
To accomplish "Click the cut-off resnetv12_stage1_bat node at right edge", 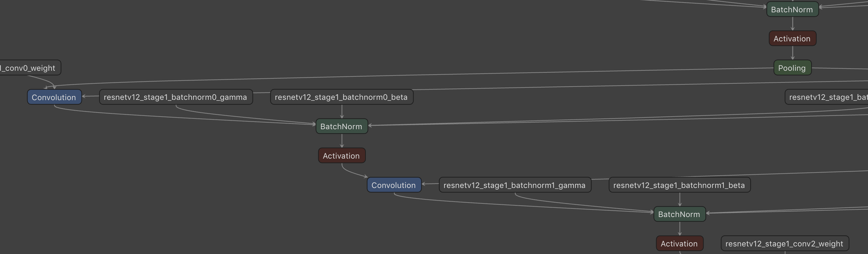I will [827, 97].
